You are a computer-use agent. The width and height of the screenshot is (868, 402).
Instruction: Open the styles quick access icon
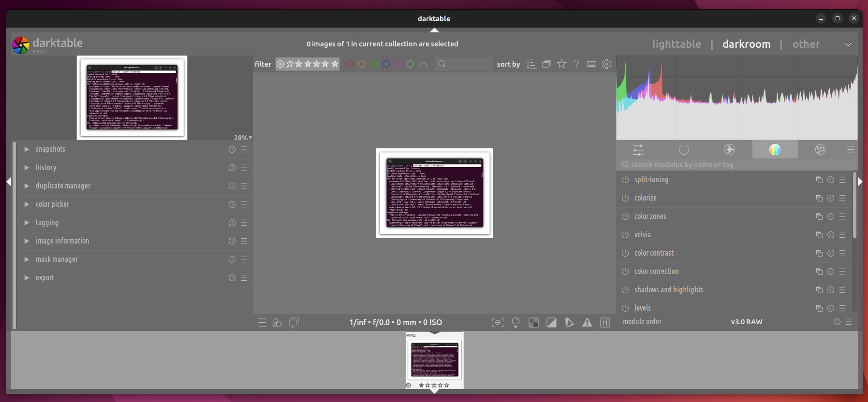point(277,323)
